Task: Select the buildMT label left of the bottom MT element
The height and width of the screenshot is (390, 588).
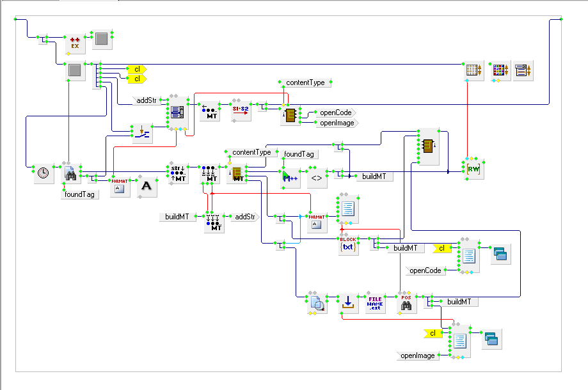Action: pyautogui.click(x=177, y=217)
